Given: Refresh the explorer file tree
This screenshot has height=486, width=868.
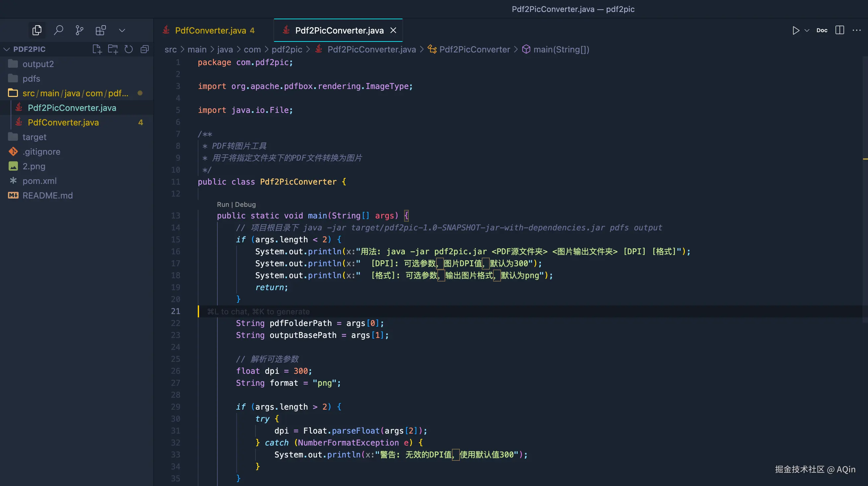Looking at the screenshot, I should click(x=129, y=49).
